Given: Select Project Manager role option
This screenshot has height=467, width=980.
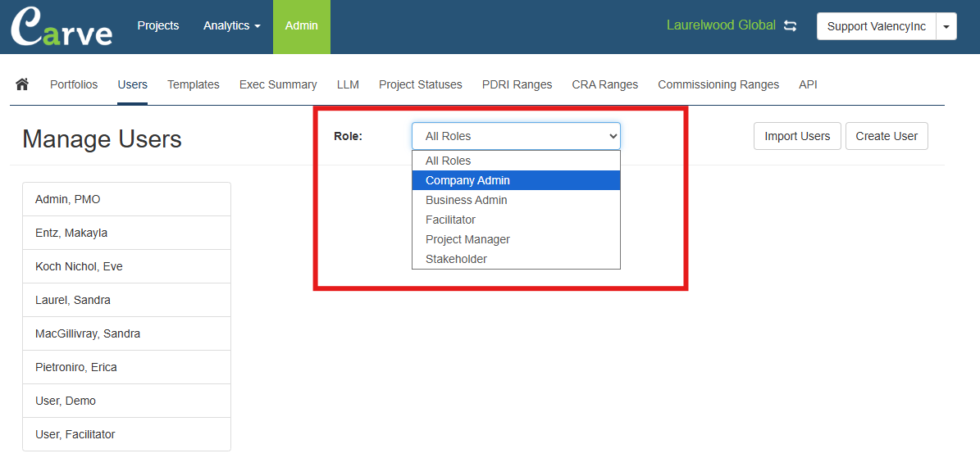Looking at the screenshot, I should click(x=516, y=239).
